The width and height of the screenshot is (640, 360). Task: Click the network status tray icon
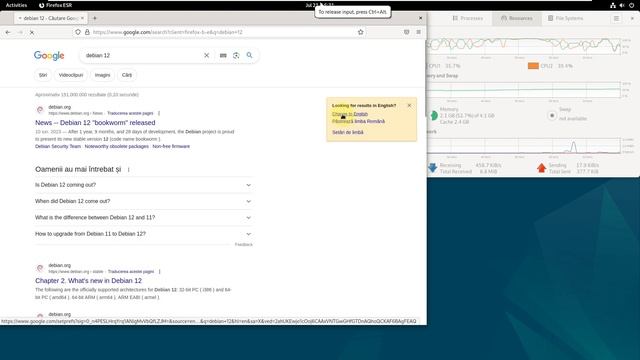[613, 5]
